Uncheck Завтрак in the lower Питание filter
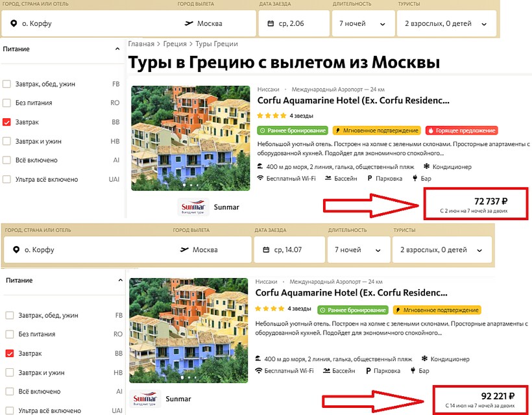The image size is (532, 415). click(x=10, y=353)
